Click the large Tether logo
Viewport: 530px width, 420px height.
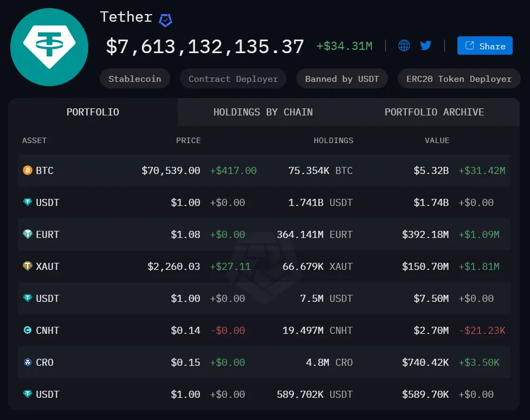[x=49, y=47]
